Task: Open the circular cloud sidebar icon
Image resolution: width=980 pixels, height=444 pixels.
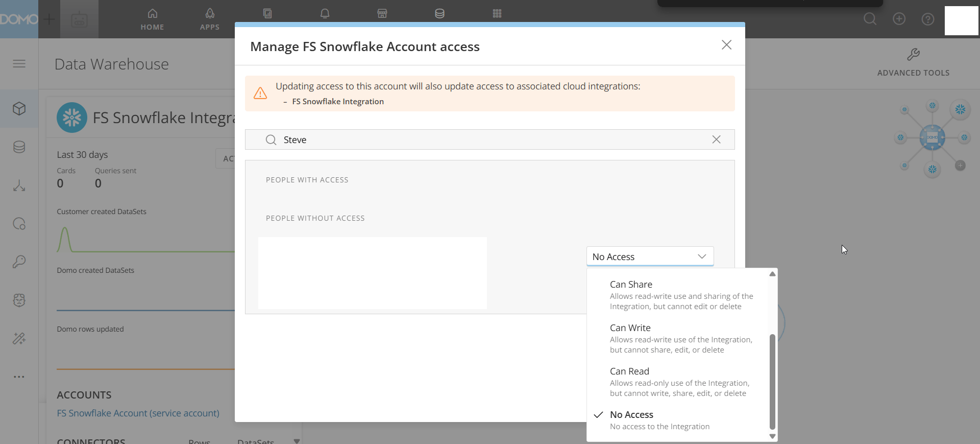Action: (19, 224)
